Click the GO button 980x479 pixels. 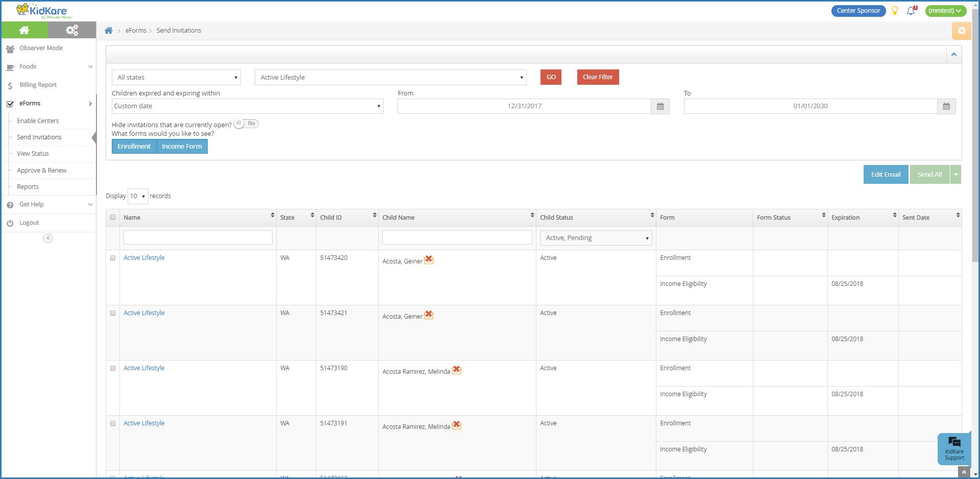551,77
